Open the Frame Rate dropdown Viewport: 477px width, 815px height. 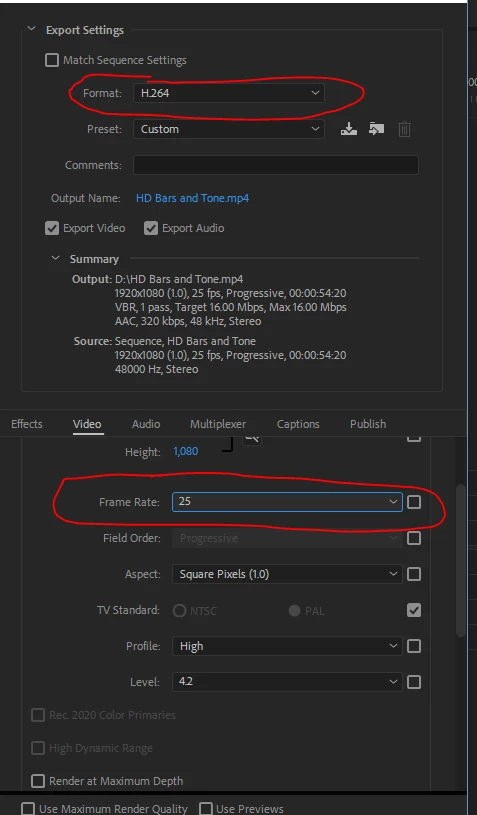[287, 502]
